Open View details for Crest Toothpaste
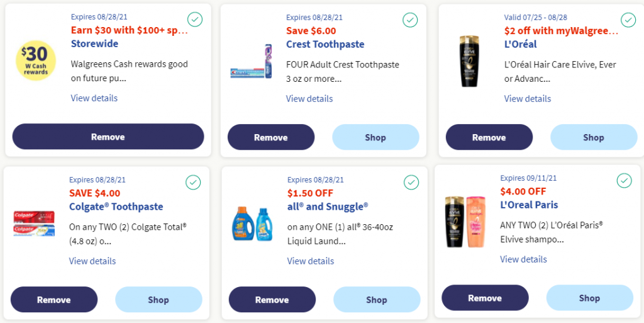The image size is (644, 323). [309, 99]
